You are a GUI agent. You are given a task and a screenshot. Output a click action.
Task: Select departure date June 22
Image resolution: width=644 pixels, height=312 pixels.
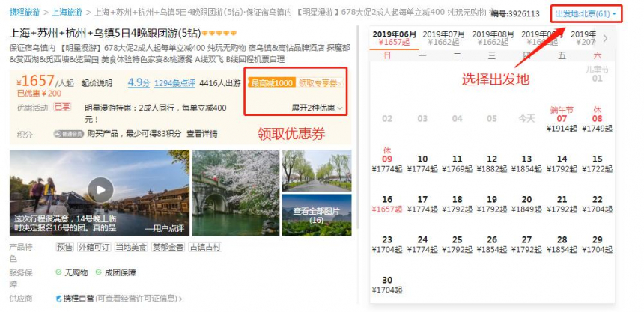click(597, 204)
